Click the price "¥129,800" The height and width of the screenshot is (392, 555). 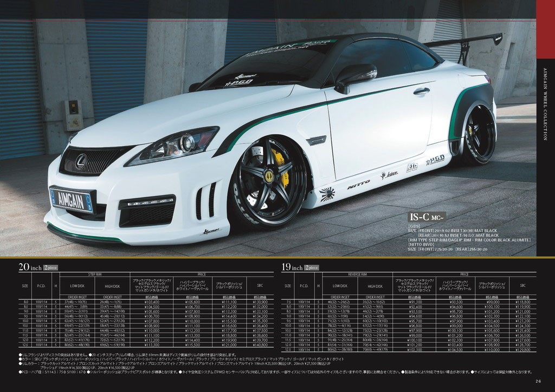pyautogui.click(x=523, y=350)
